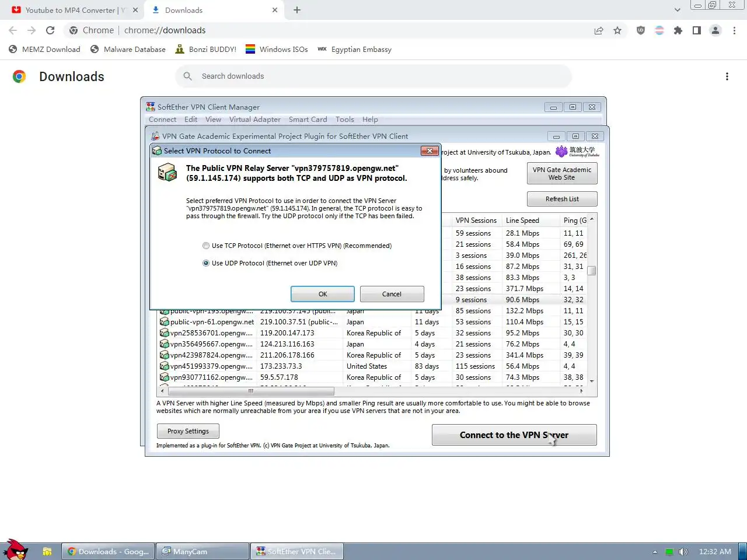Open Chrome profile avatar

click(715, 30)
